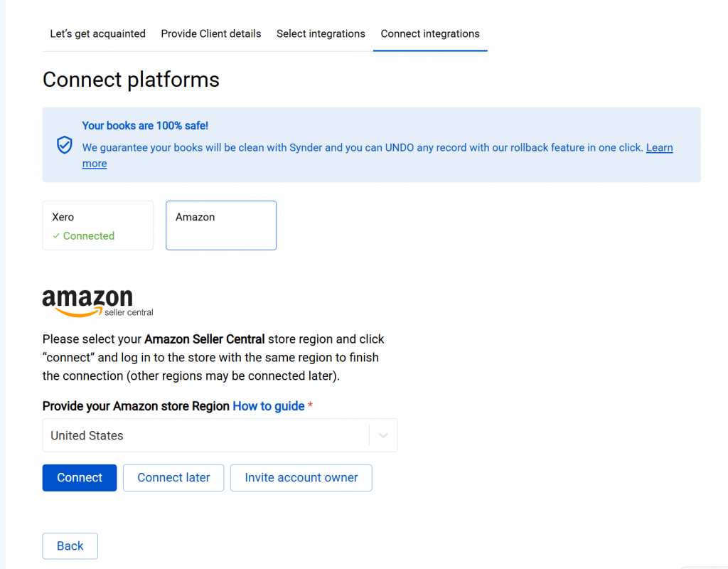The width and height of the screenshot is (728, 569).
Task: Switch to the Provide Client details tab
Action: (210, 34)
